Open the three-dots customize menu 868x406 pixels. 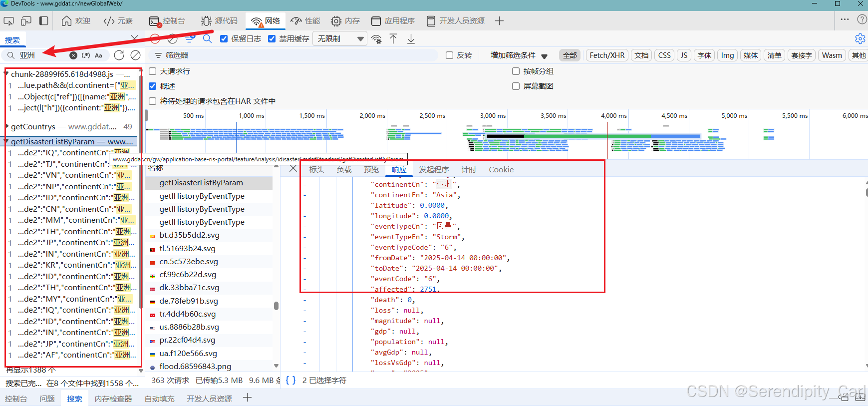(x=845, y=19)
